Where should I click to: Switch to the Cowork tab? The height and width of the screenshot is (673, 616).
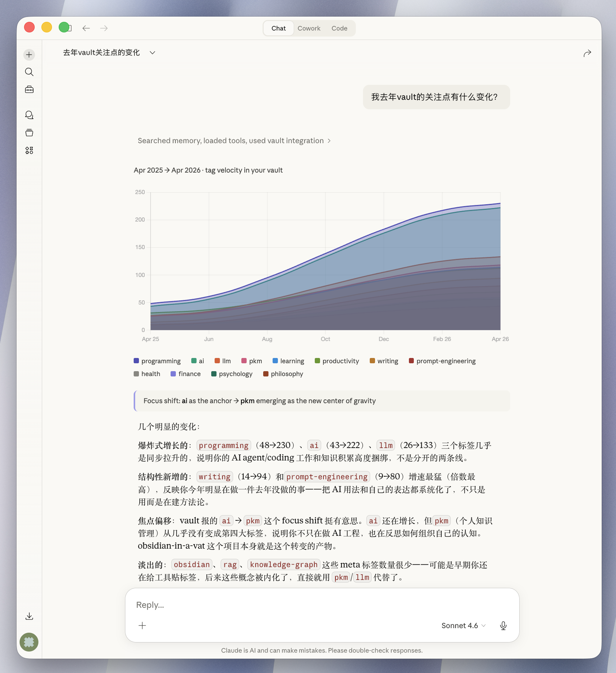pos(309,28)
